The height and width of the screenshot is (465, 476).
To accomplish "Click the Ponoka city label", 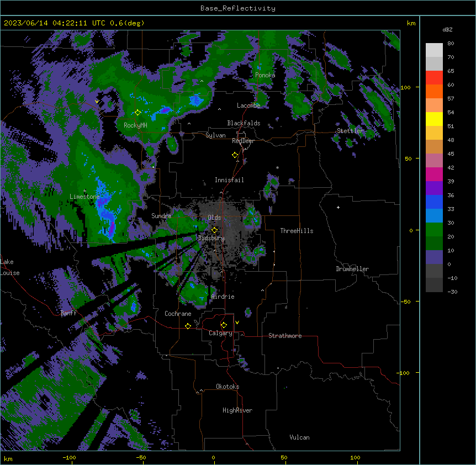I will [x=265, y=75].
